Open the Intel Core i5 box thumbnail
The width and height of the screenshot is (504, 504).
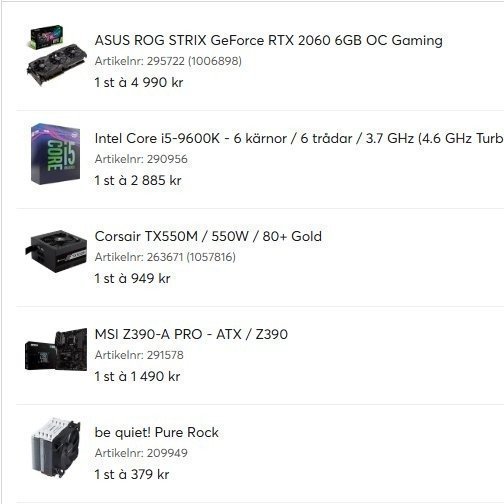[x=55, y=154]
